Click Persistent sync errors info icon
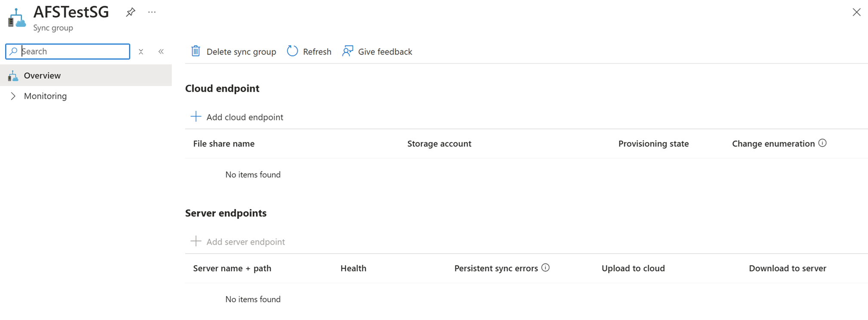Image resolution: width=868 pixels, height=320 pixels. click(x=545, y=267)
